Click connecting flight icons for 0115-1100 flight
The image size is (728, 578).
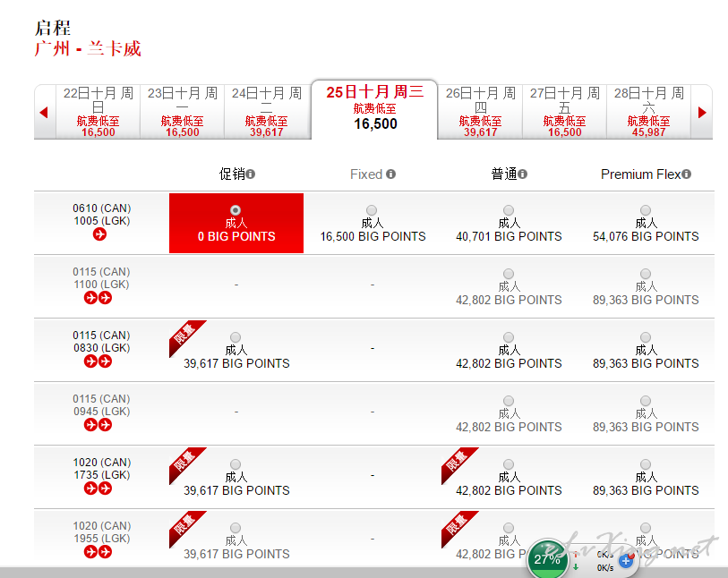click(x=98, y=298)
